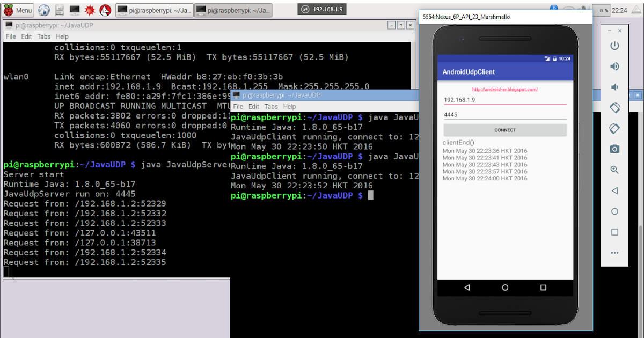The image size is (644, 338).
Task: Click 'Request from: /127.0.0.1:38713' line
Action: pos(79,243)
